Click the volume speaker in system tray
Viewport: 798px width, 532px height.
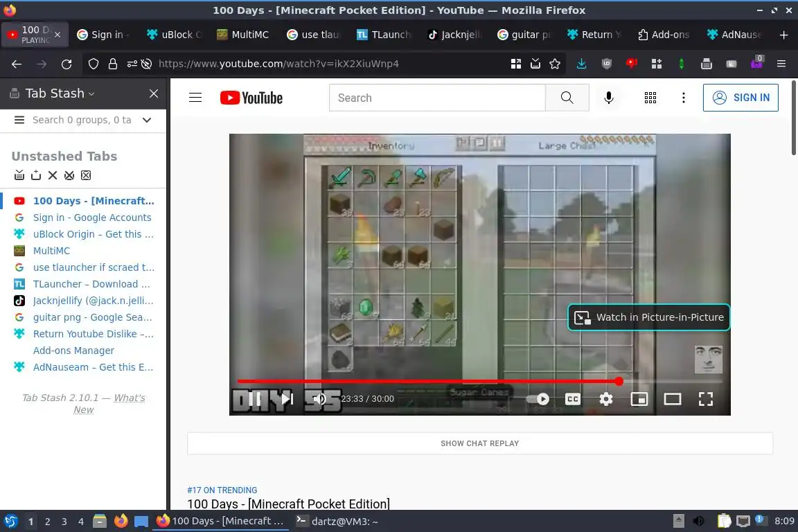[x=699, y=521]
